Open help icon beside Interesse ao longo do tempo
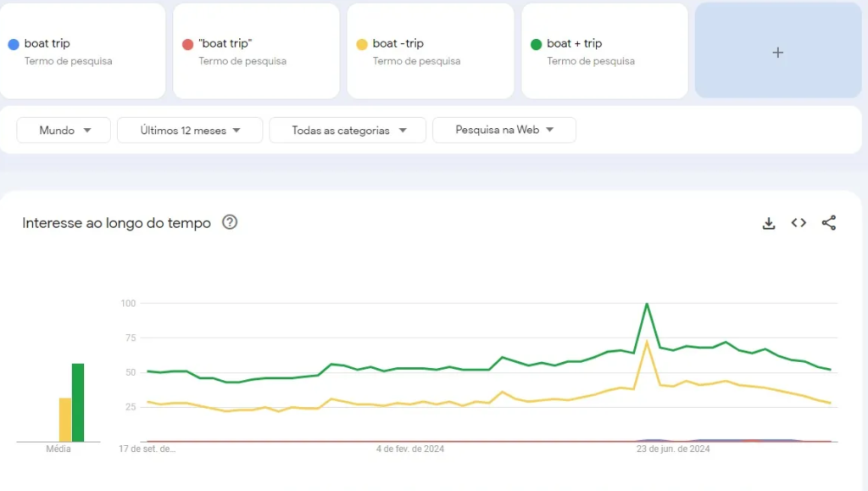Image resolution: width=868 pixels, height=491 pixels. (230, 222)
